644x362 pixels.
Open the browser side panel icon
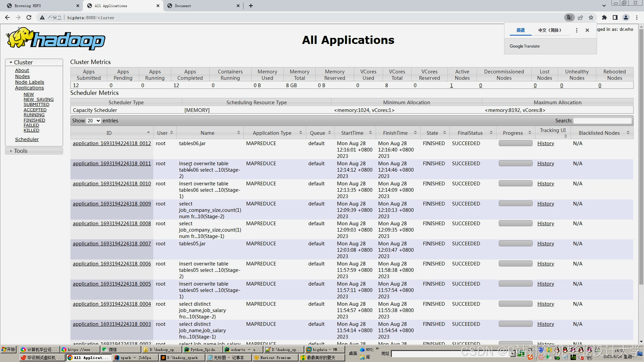click(615, 17)
